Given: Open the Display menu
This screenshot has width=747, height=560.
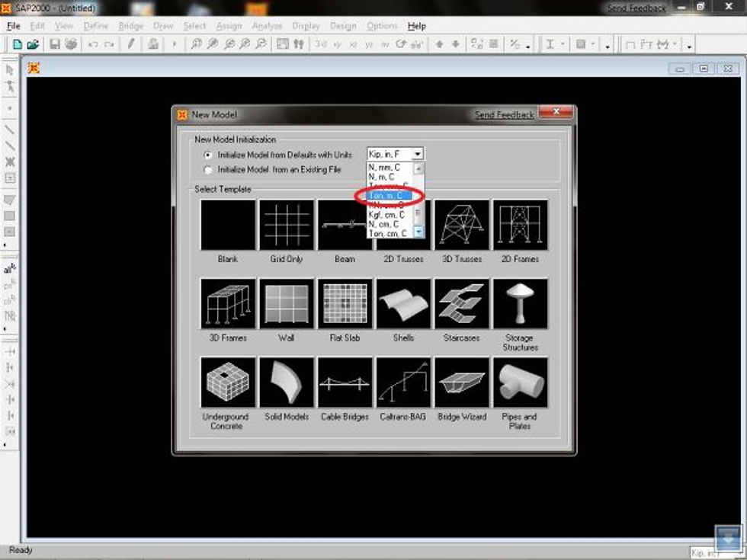Looking at the screenshot, I should 306,26.
